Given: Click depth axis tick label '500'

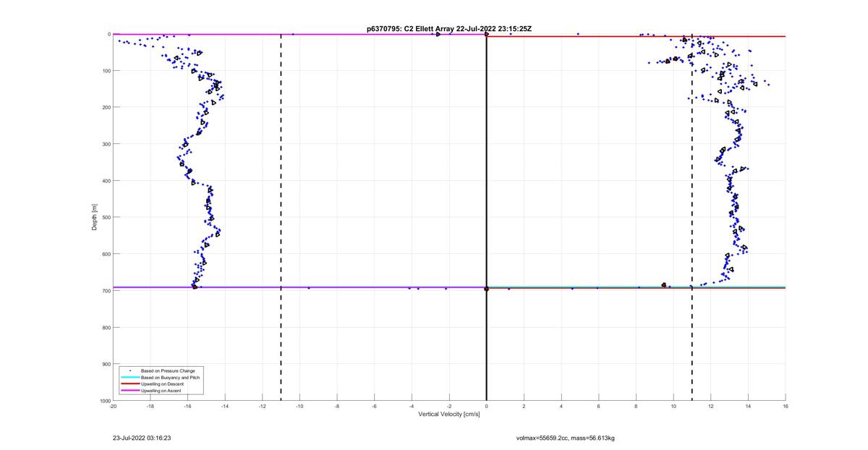Looking at the screenshot, I should pos(106,217).
